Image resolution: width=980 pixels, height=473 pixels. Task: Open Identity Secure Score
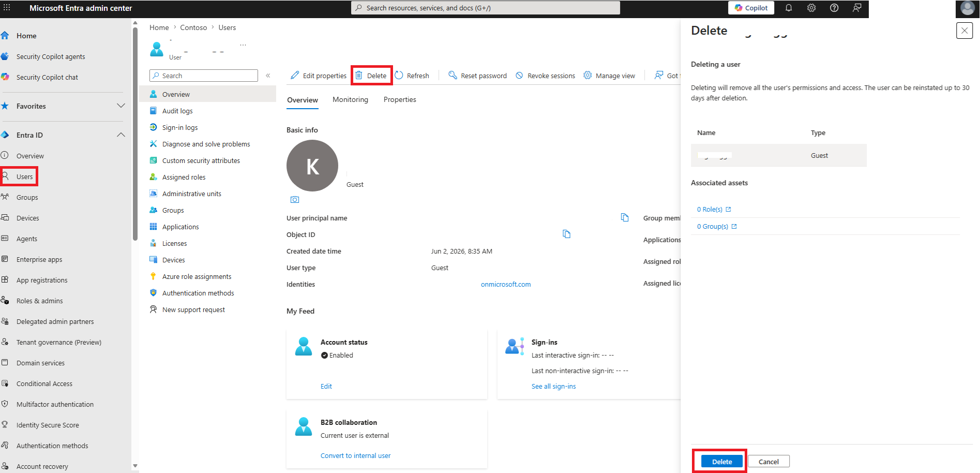[x=48, y=425]
